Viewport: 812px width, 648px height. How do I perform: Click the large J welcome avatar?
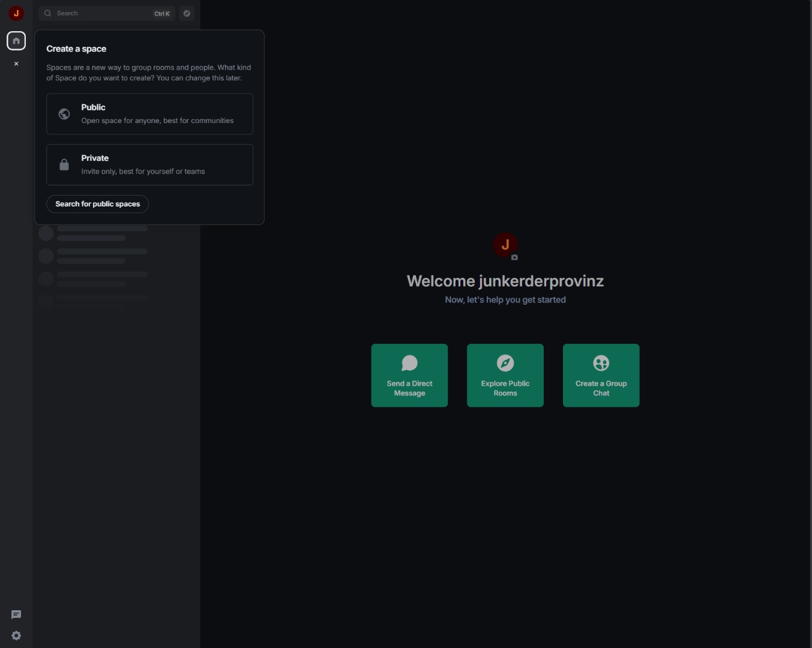[x=505, y=245]
